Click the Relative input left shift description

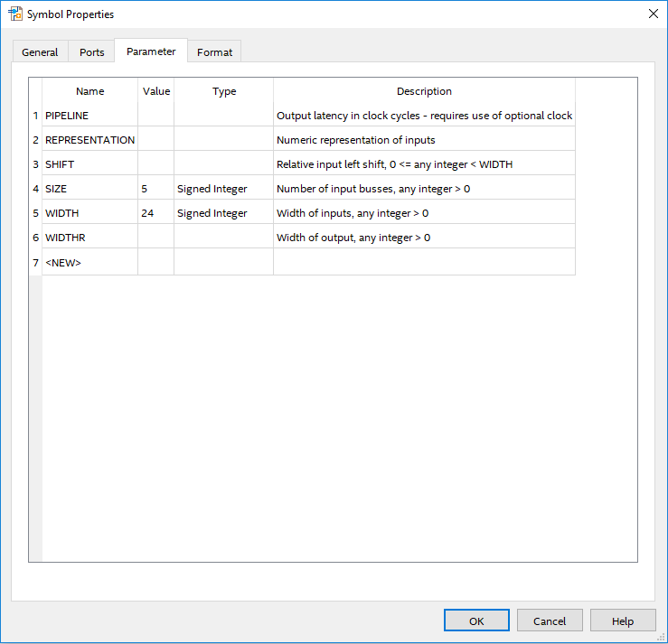424,163
